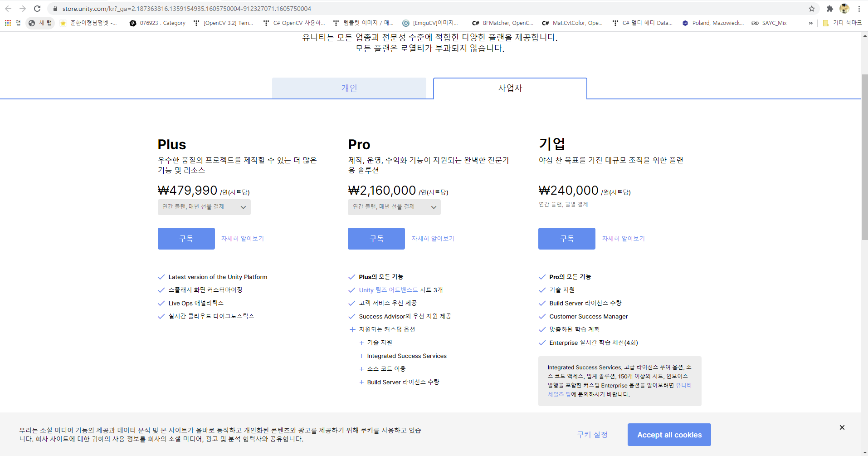Select the 사업자 plans tab
Screen dimensions: 868x456
[x=510, y=88]
